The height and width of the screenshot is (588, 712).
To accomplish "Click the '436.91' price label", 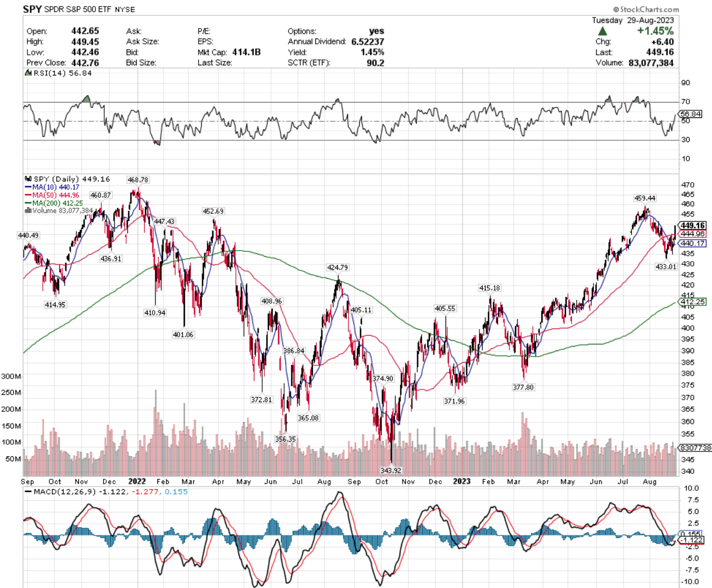I will click(111, 259).
